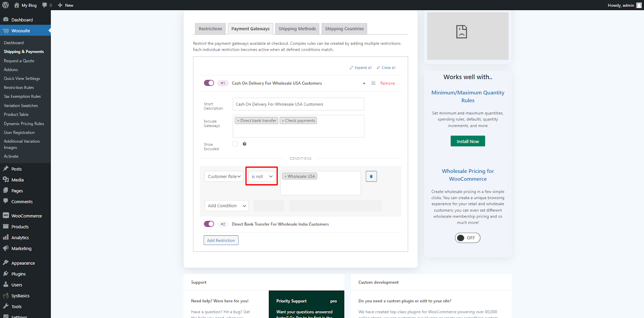Click the Short Description text field

click(298, 104)
